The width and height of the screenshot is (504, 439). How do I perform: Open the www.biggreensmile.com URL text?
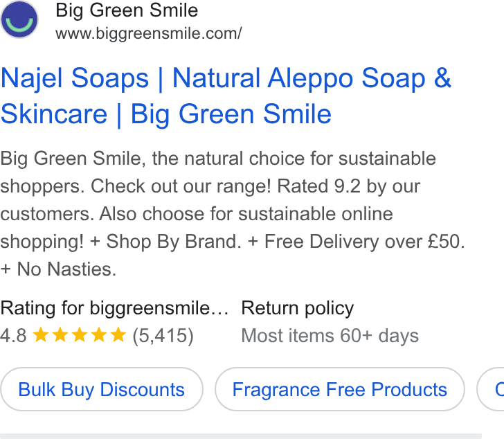148,33
